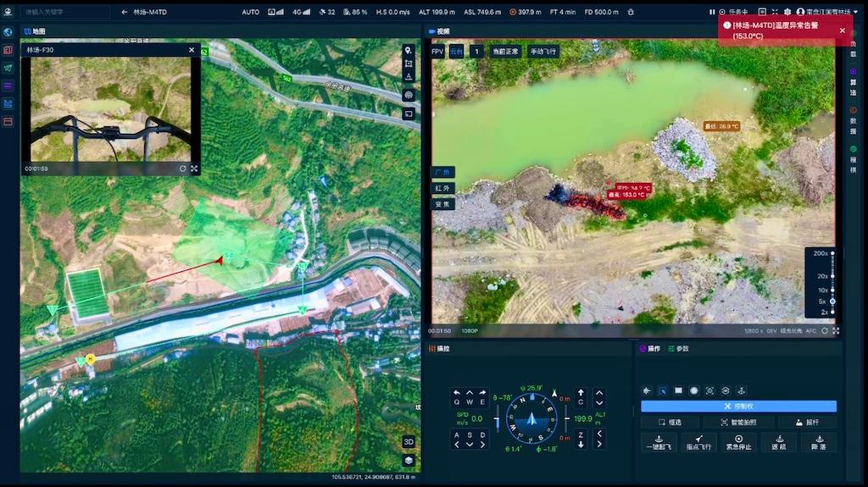Open the map layers selector
Viewport: 868px width, 487px height.
tap(409, 461)
